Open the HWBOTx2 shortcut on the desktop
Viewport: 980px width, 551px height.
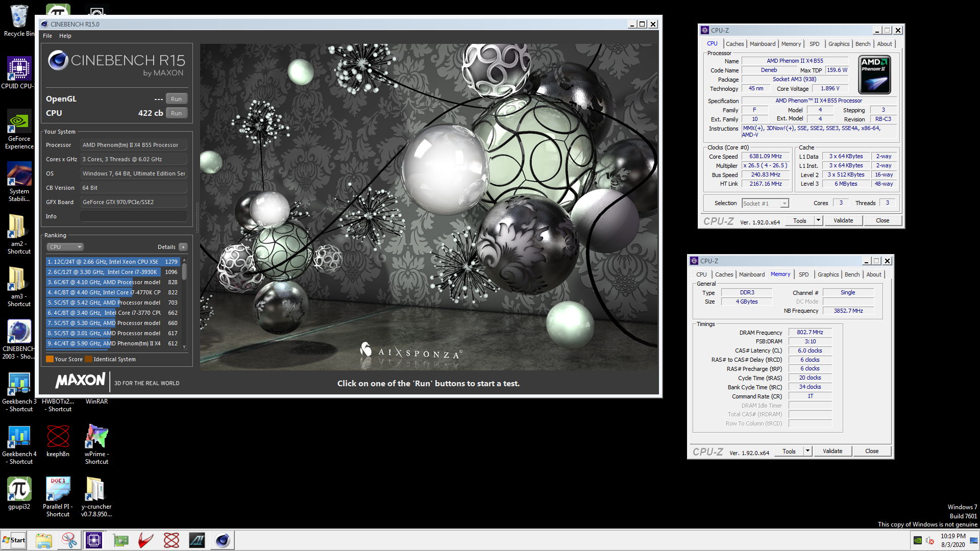pos(58,405)
